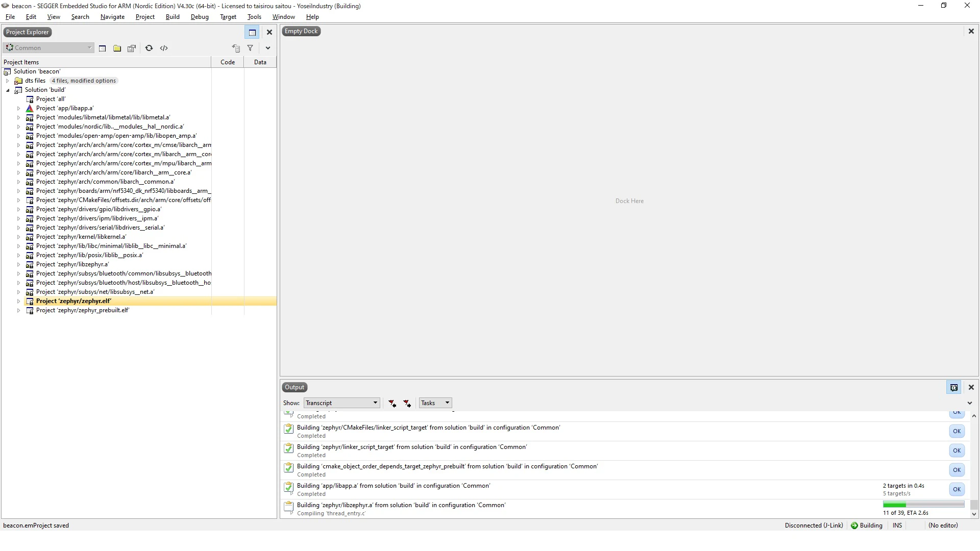This screenshot has height=551, width=980.
Task: Open the Project Explorer toolbar overflow chevron
Action: point(268,48)
